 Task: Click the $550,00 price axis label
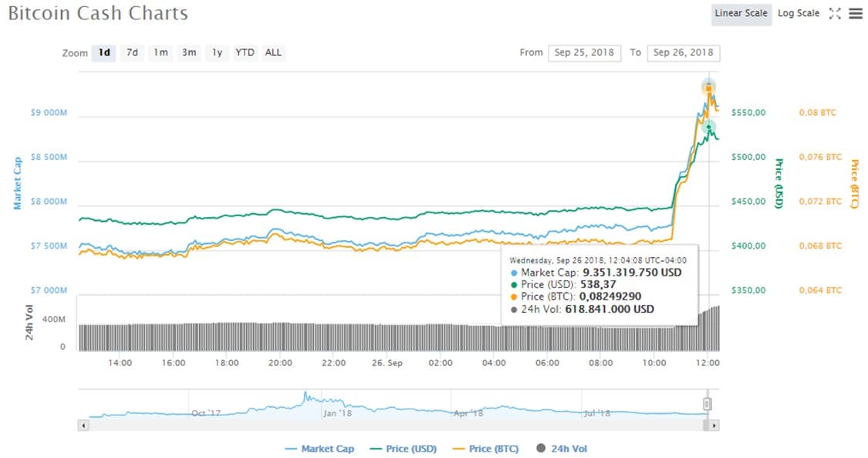[x=748, y=113]
